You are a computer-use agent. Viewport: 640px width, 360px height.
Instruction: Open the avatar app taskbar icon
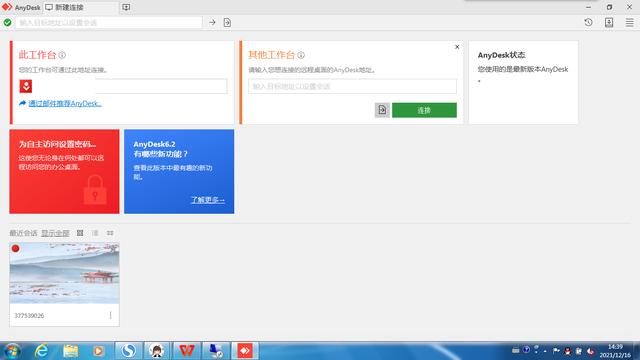pos(157,351)
